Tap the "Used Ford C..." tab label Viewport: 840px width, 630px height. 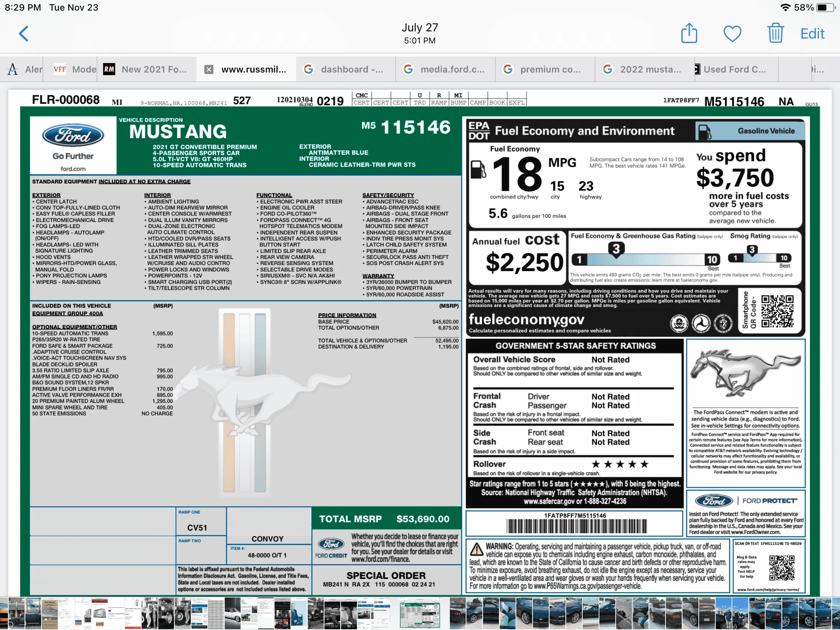click(x=734, y=69)
